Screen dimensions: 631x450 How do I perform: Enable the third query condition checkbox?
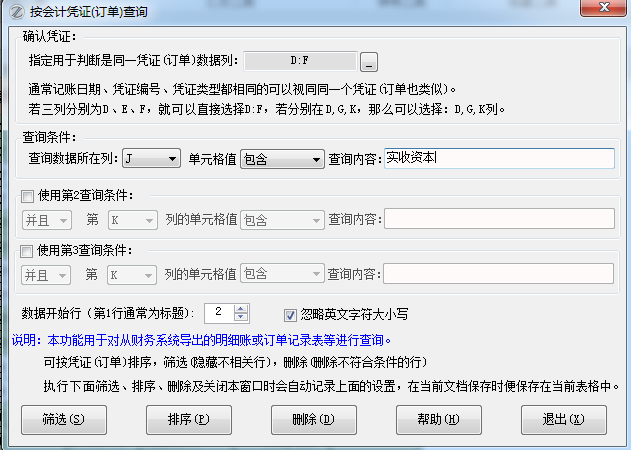tap(28, 250)
